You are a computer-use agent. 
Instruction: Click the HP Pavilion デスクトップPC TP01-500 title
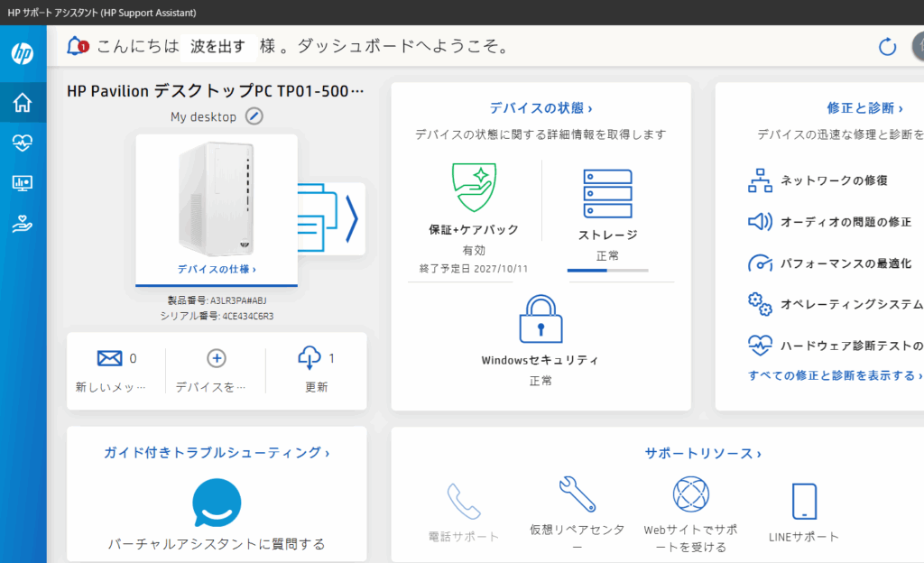point(216,91)
